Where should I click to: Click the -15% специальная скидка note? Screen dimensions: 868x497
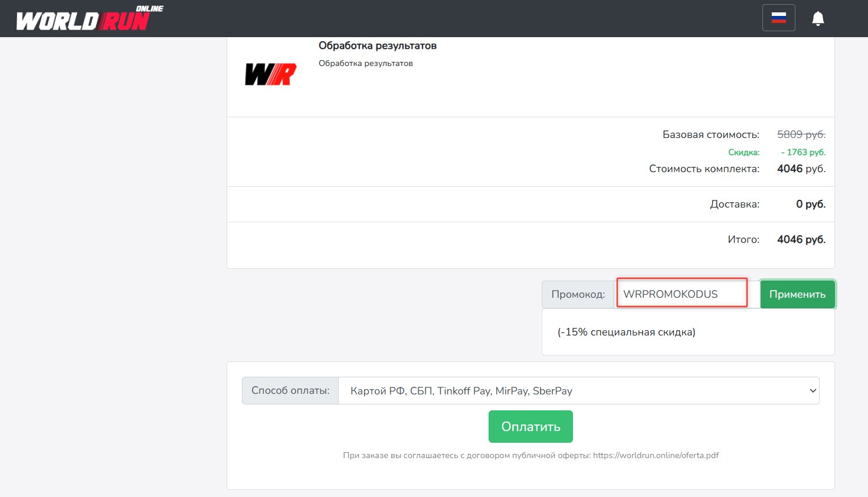626,332
